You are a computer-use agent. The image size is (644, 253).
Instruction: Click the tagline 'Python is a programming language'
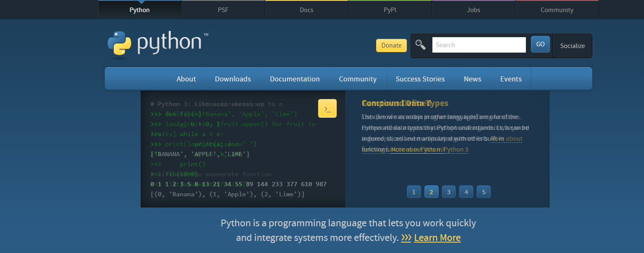tap(349, 223)
